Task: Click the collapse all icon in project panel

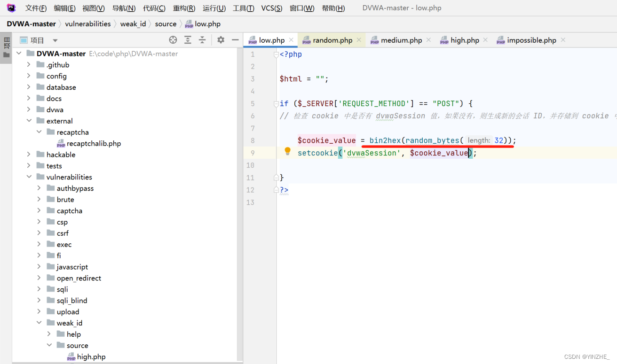Action: click(x=202, y=40)
